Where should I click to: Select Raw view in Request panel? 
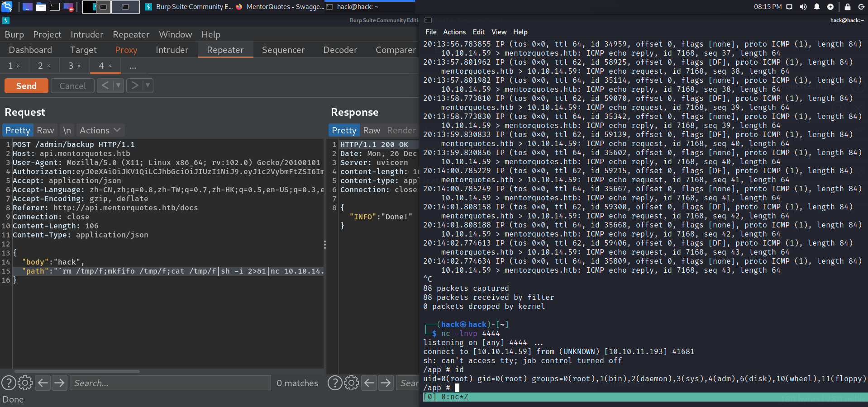tap(45, 130)
